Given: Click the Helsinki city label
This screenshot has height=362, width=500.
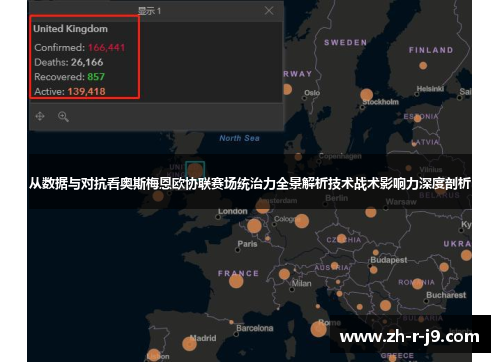Looking at the screenshot, I should (430, 89).
